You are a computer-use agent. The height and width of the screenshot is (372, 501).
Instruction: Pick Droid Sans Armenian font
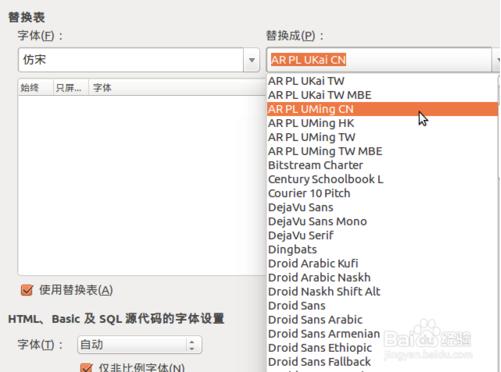382,333
